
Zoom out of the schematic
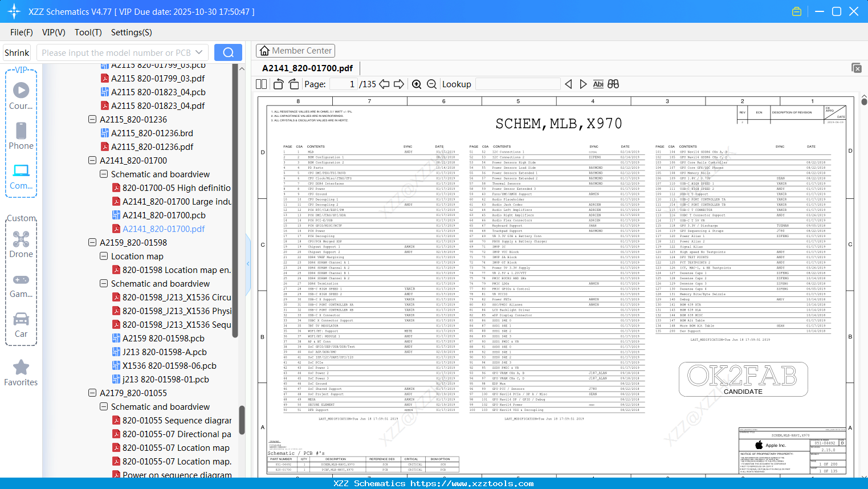[431, 84]
